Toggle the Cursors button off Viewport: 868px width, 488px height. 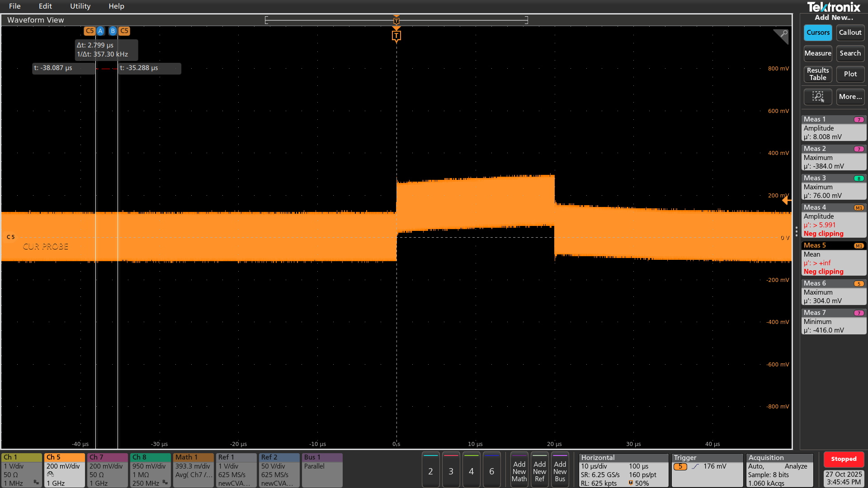click(817, 33)
